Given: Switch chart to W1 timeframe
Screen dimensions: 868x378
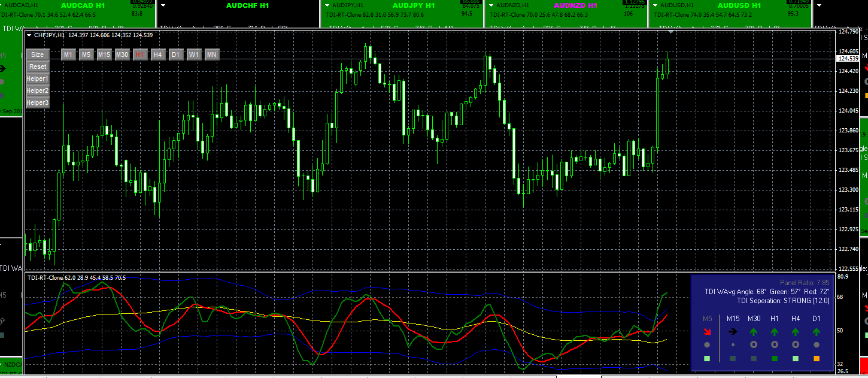Looking at the screenshot, I should coord(193,55).
